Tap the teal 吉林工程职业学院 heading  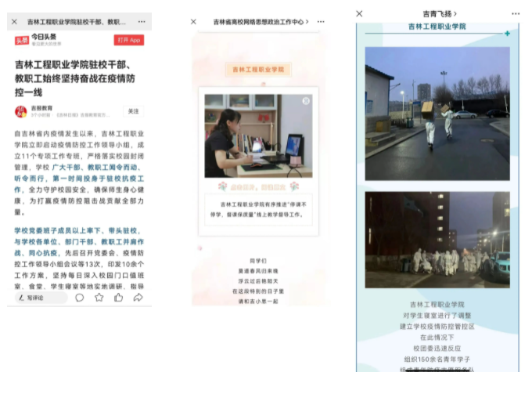pyautogui.click(x=437, y=27)
